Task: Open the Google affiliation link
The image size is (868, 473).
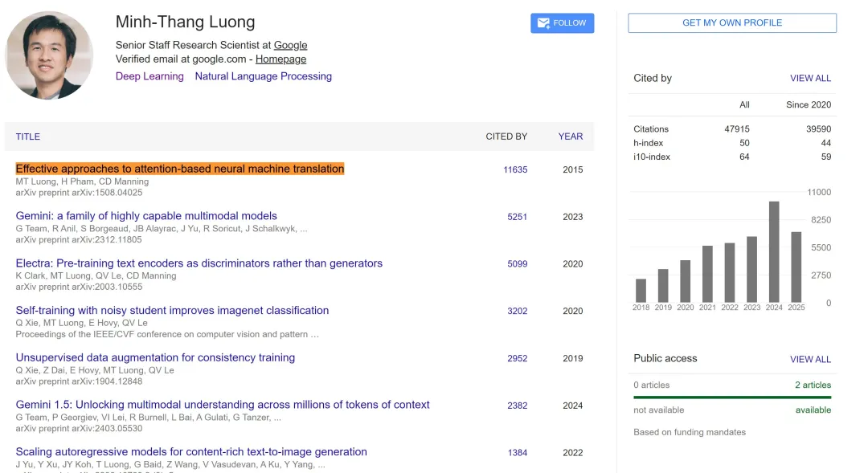Action: coord(290,46)
